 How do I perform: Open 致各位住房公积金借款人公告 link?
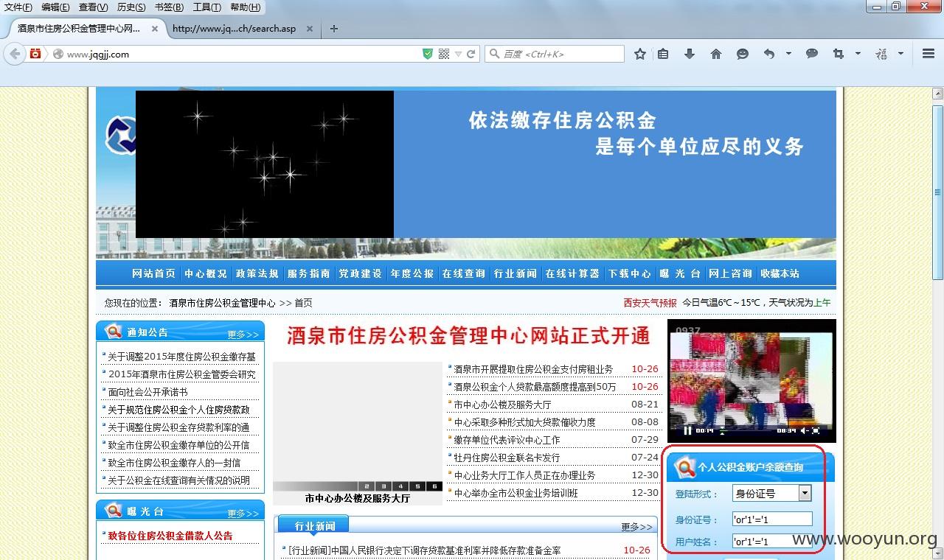(x=170, y=536)
